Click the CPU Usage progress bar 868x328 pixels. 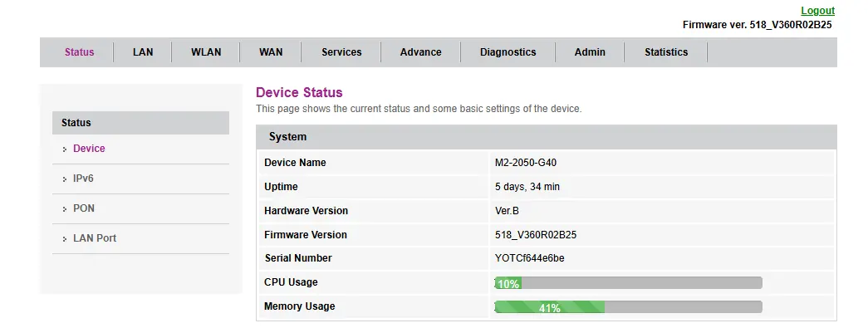628,283
